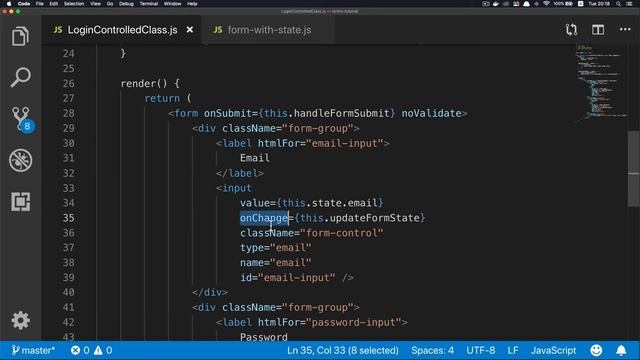Click line number 35 in gutter
640x360 pixels.
click(x=69, y=218)
